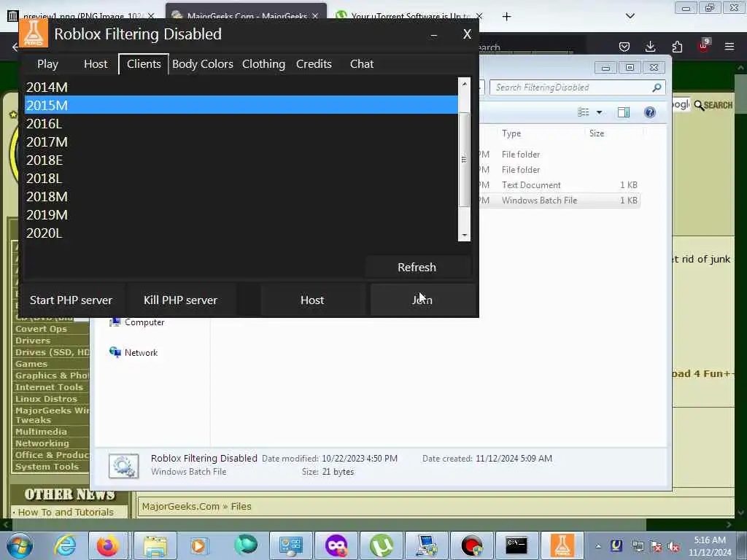This screenshot has height=560, width=747.
Task: Click the Refresh button
Action: tap(417, 267)
